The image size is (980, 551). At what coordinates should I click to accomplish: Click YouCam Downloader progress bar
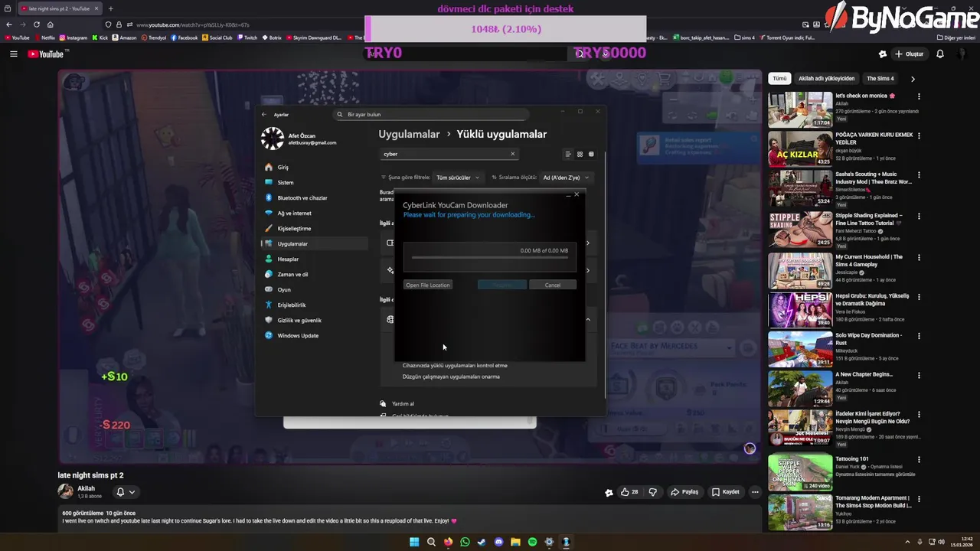point(490,257)
